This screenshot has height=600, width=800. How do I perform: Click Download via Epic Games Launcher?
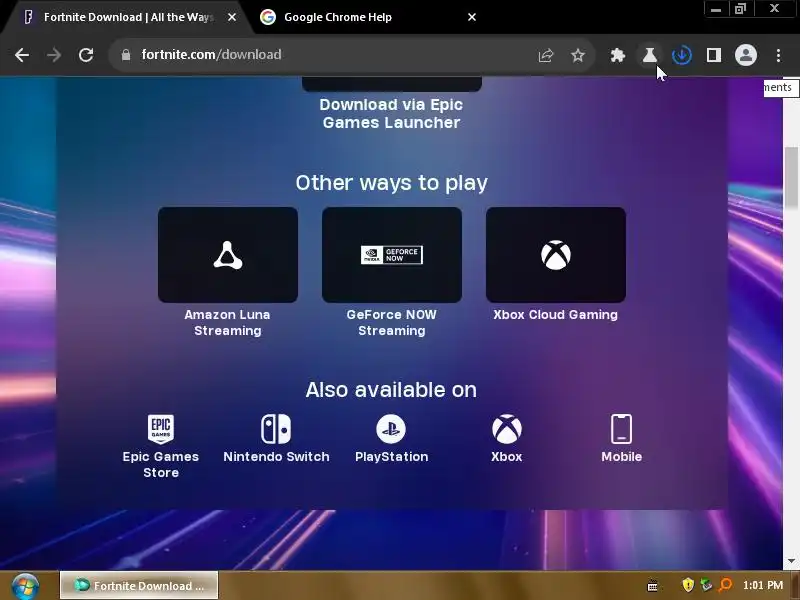click(391, 113)
